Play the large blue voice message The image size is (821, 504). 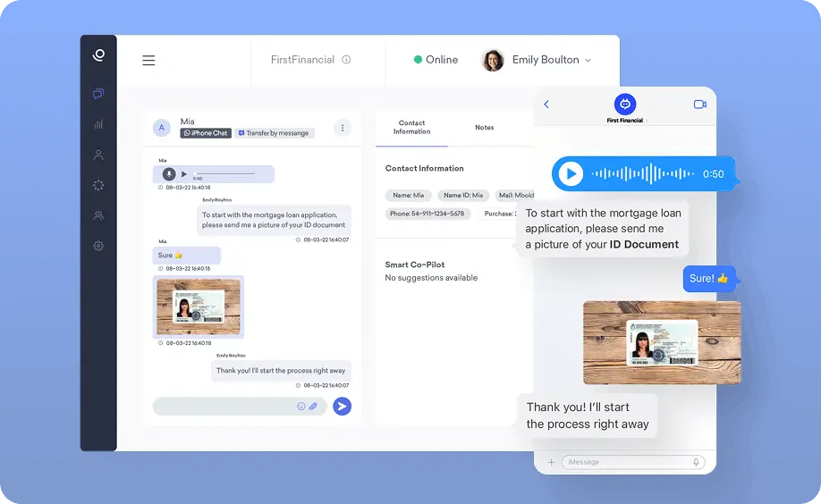(570, 174)
